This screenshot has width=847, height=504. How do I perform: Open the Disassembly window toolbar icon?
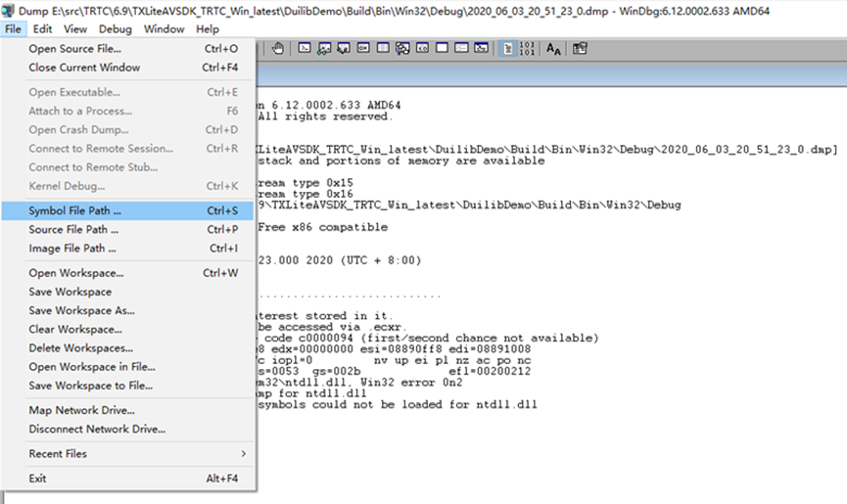(x=422, y=49)
